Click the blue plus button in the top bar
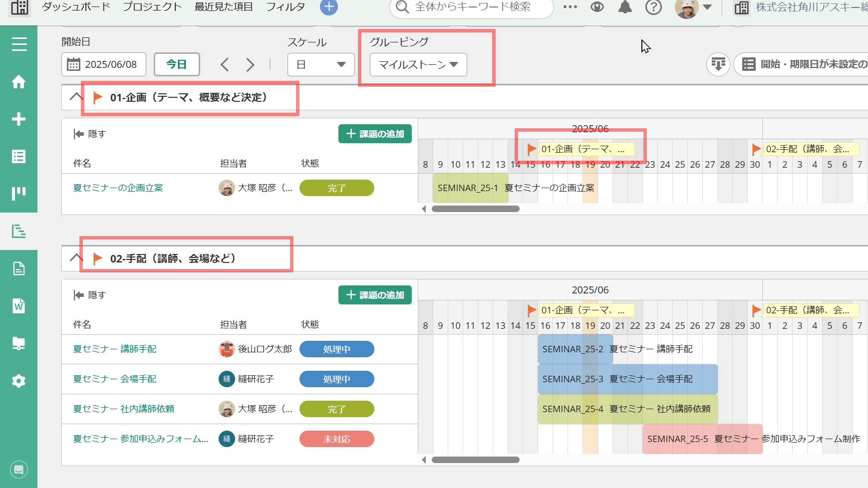Screen dimensions: 868x488 [328, 7]
